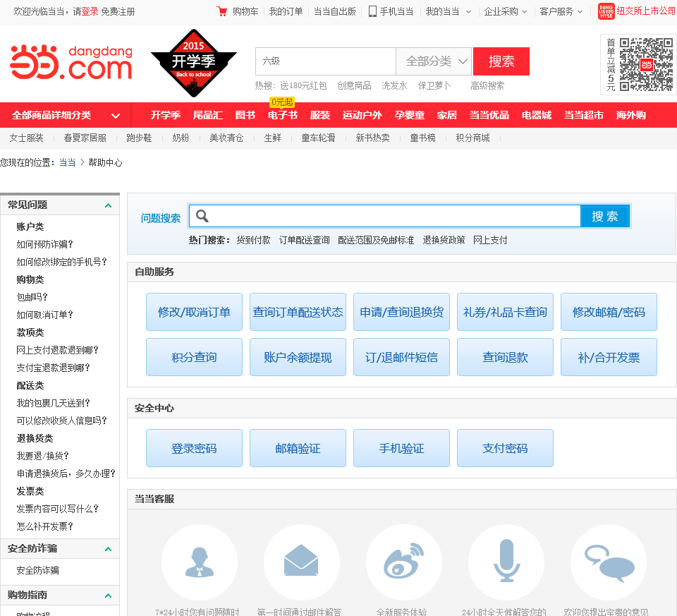The height and width of the screenshot is (616, 677).
Task: Open the 积分商城 sub-navigation link
Action: 472,138
